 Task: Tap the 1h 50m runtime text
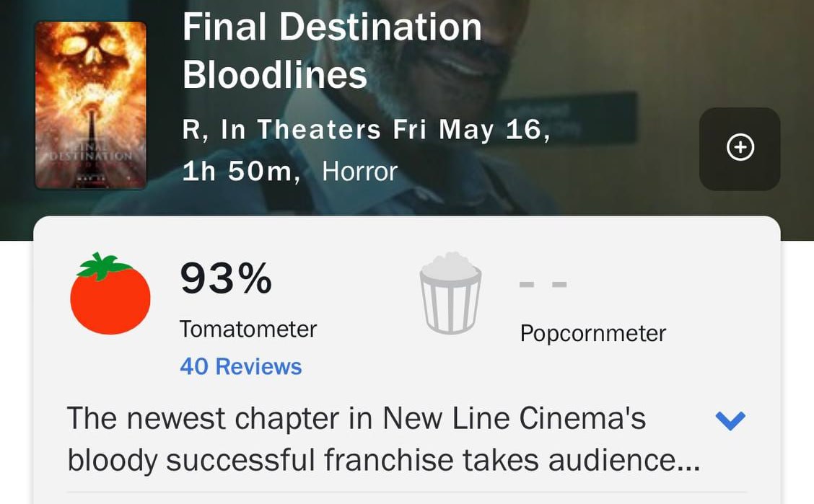(x=241, y=172)
